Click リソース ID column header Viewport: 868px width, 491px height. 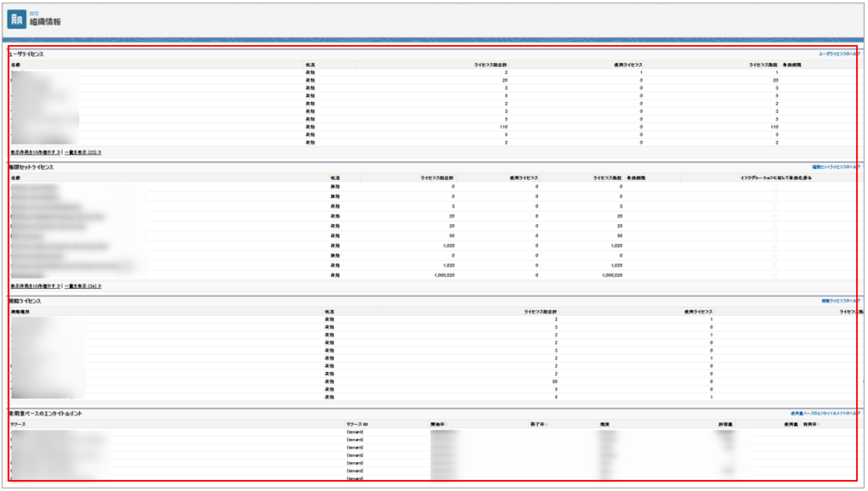357,423
